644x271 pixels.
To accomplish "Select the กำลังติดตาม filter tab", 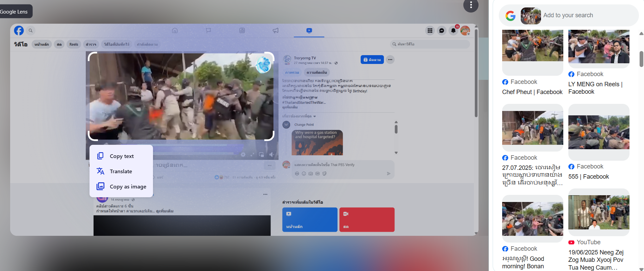I will [x=148, y=44].
